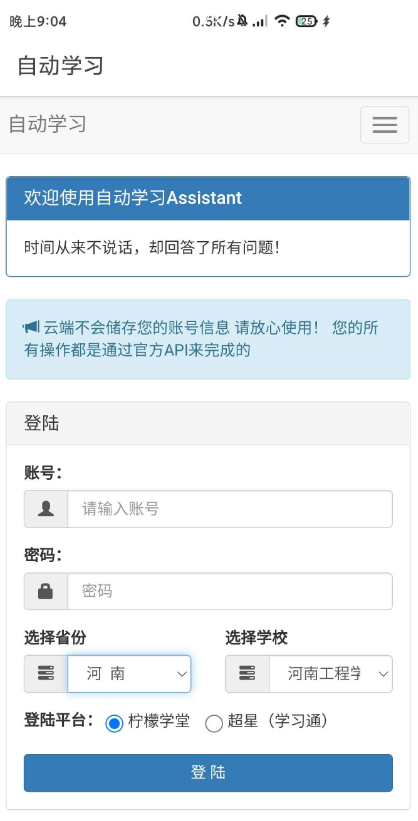Click the 登陆 panel heading
418x821 pixels.
click(x=208, y=423)
